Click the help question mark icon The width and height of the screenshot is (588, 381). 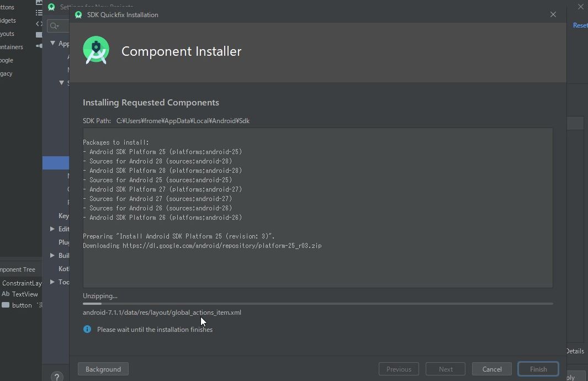click(x=56, y=377)
